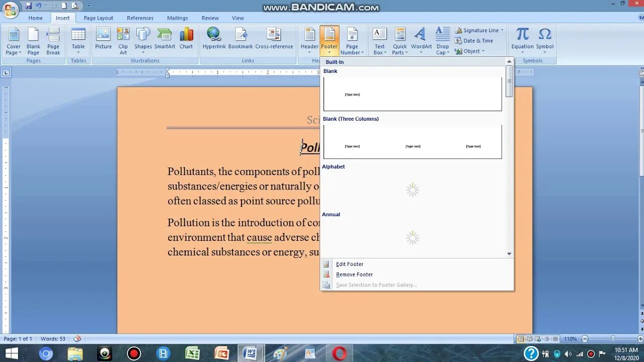Click the zoom out minus button
644x362 pixels.
585,339
